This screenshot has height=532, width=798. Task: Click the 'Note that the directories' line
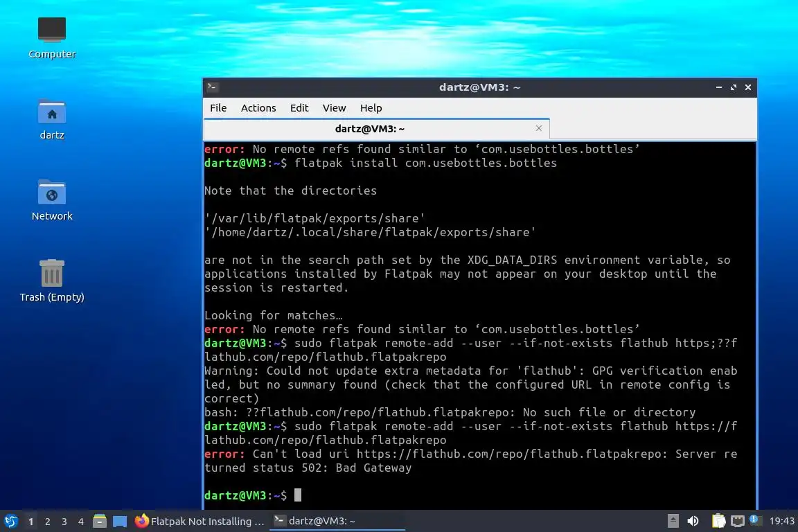tap(291, 190)
